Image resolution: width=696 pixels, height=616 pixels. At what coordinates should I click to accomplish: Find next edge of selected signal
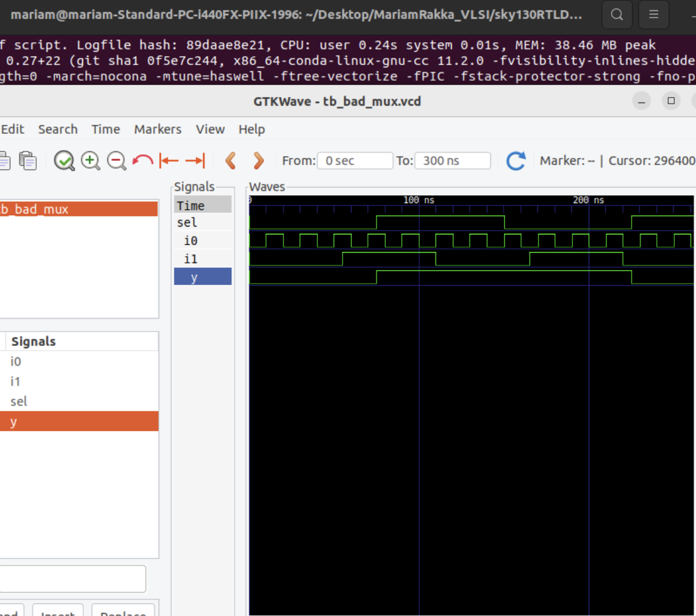(x=258, y=160)
